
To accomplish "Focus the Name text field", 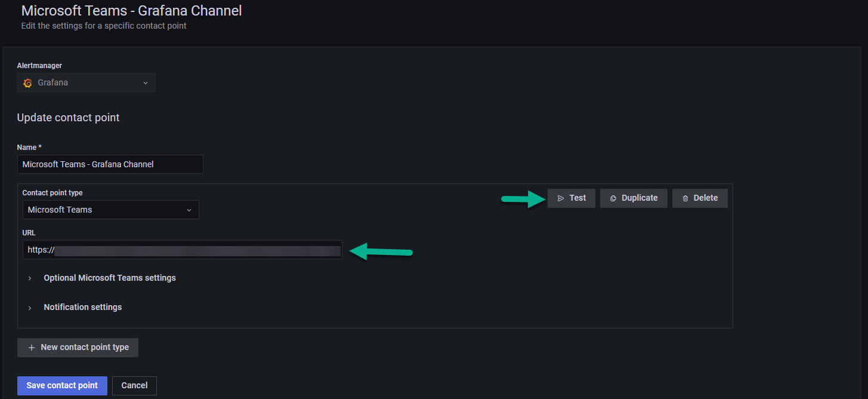I will pos(110,164).
